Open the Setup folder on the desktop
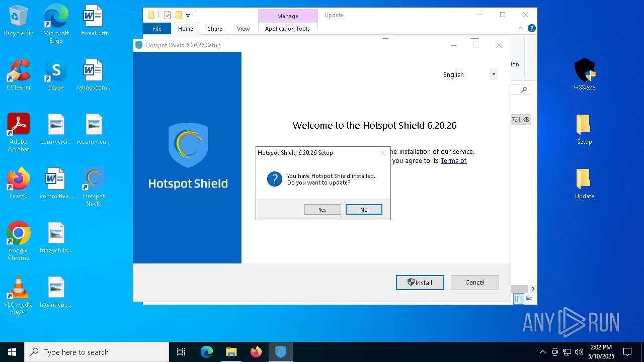This screenshot has height=362, width=644. tap(584, 130)
